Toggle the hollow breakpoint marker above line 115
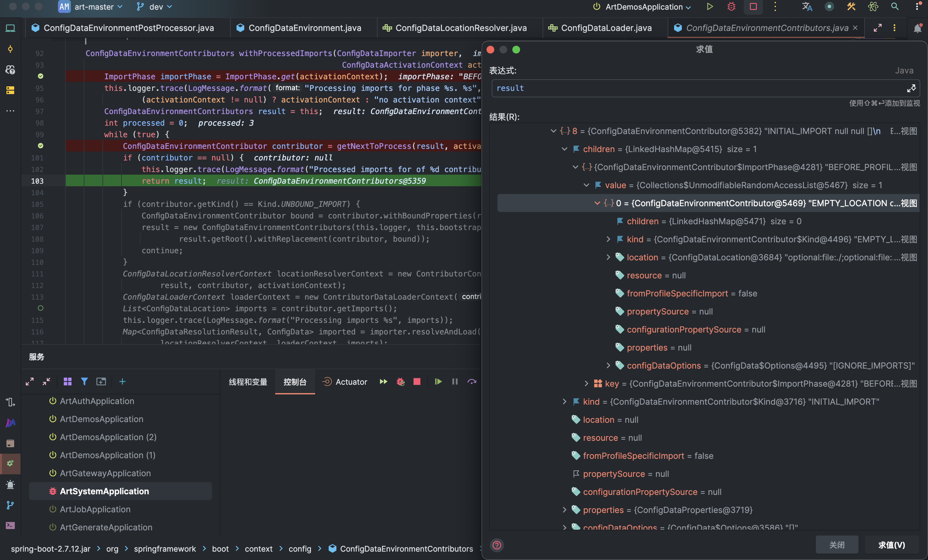 [41, 308]
